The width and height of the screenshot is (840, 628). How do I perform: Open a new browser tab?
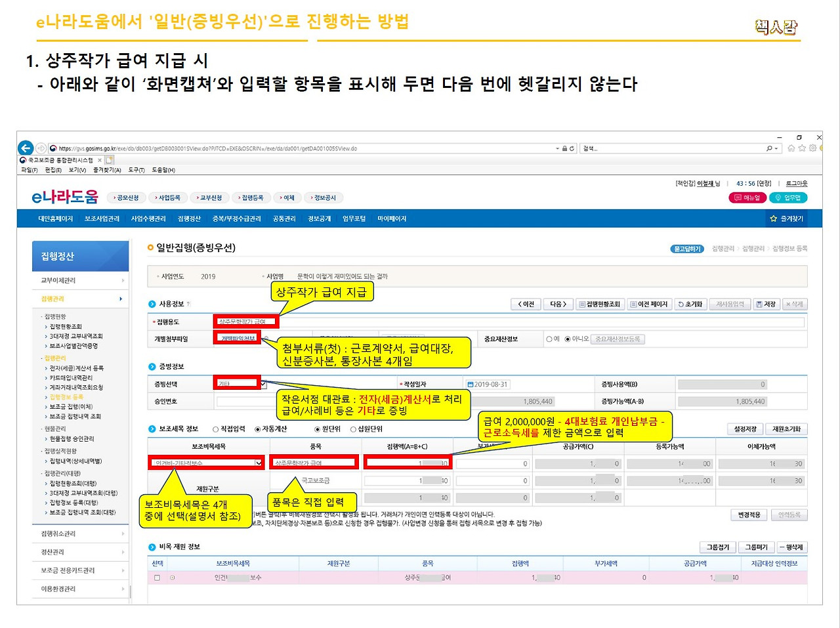[x=110, y=160]
